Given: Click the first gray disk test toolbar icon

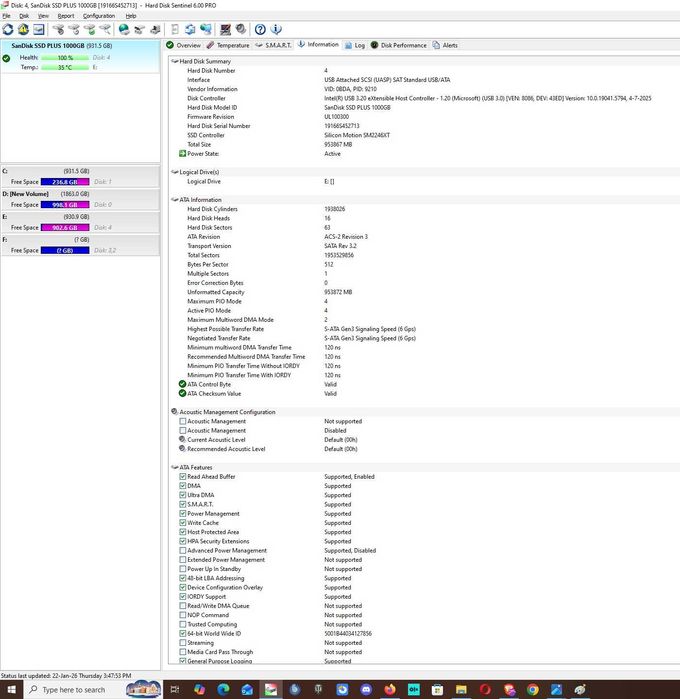Looking at the screenshot, I should point(58,29).
